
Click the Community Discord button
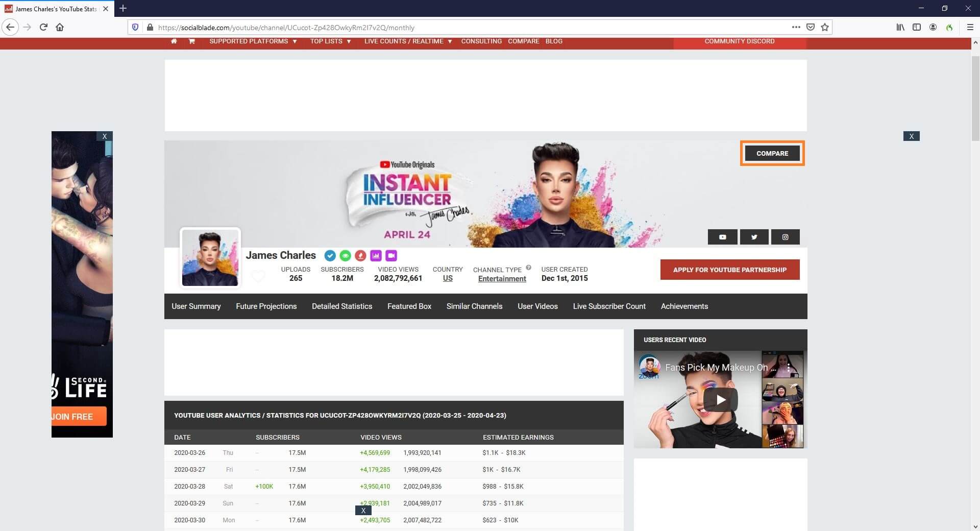tap(740, 43)
